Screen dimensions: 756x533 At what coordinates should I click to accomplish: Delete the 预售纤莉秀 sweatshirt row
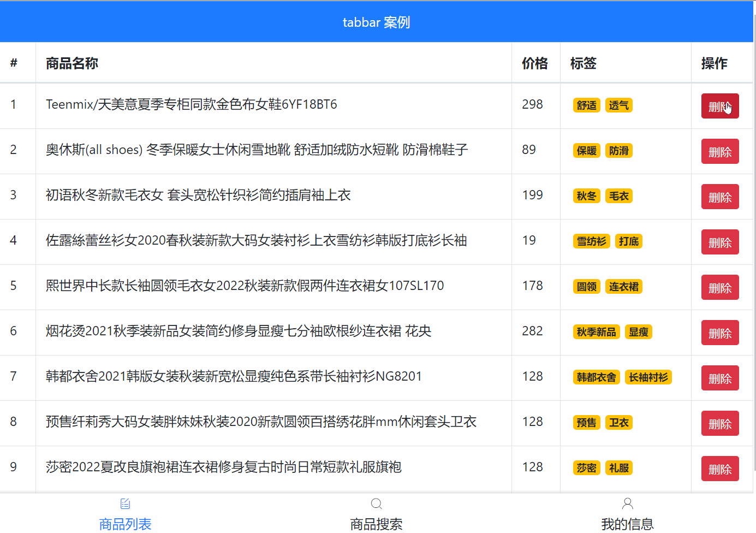coord(720,423)
